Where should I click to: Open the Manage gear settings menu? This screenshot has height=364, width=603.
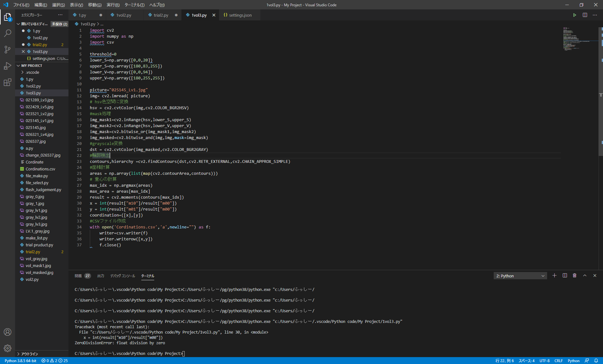(8, 348)
